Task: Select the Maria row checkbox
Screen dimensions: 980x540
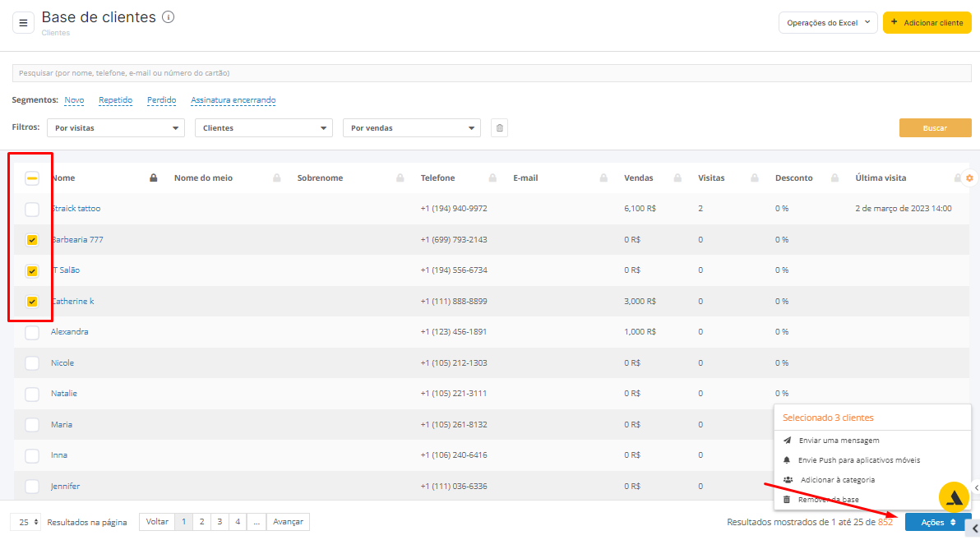Action: point(32,425)
